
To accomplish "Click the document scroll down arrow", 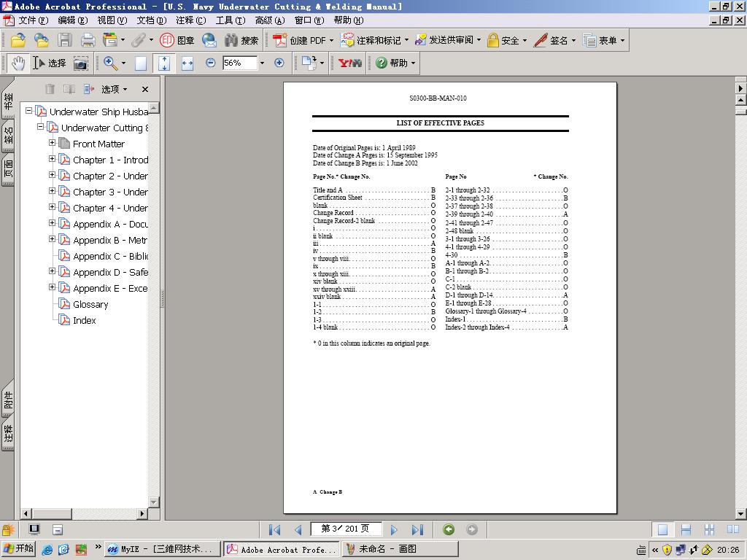I will coord(741,514).
